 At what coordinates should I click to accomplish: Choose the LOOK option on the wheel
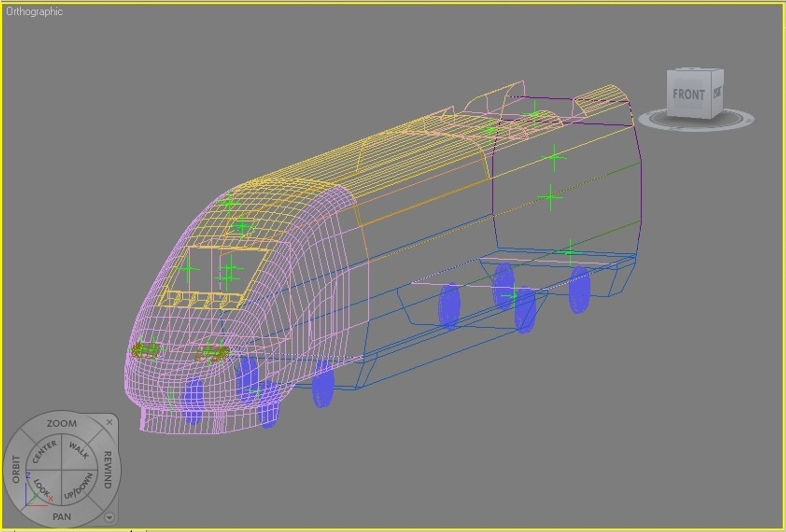pyautogui.click(x=43, y=488)
